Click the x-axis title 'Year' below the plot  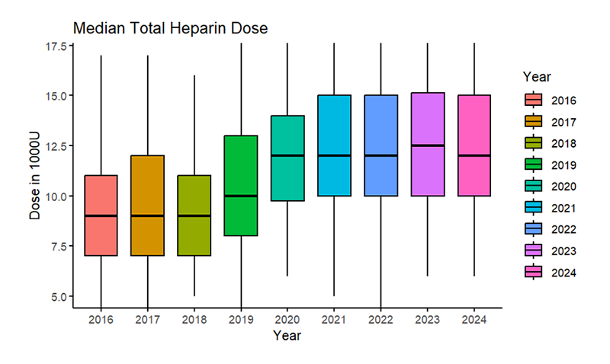coord(287,335)
